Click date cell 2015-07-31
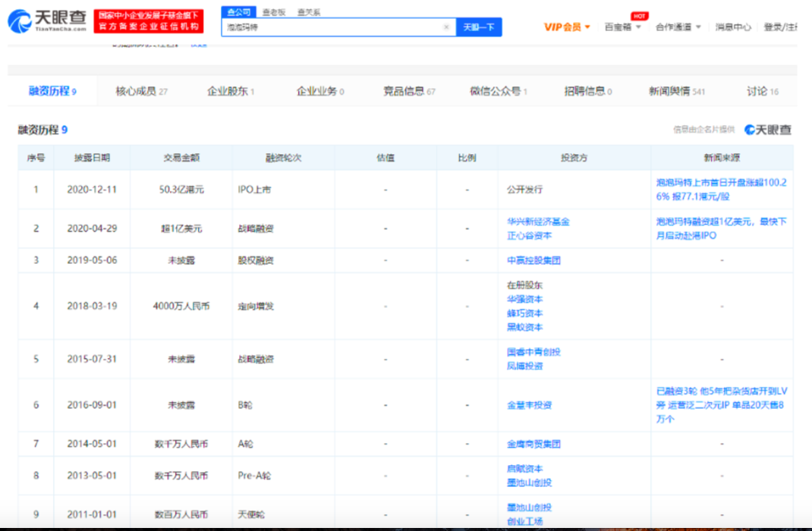Screen dimensions: 812x531 tap(92, 359)
